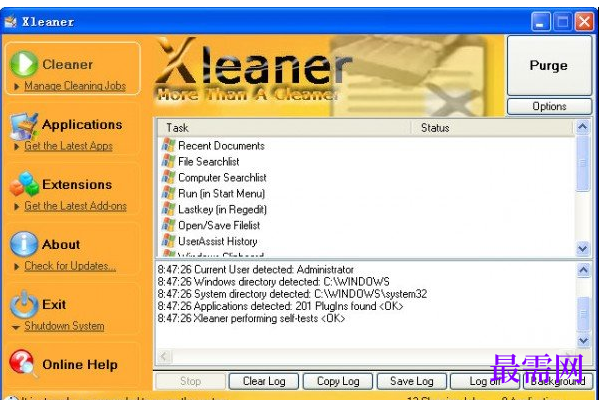
Task: Select Run (in Start Menu) text
Action: 222,193
